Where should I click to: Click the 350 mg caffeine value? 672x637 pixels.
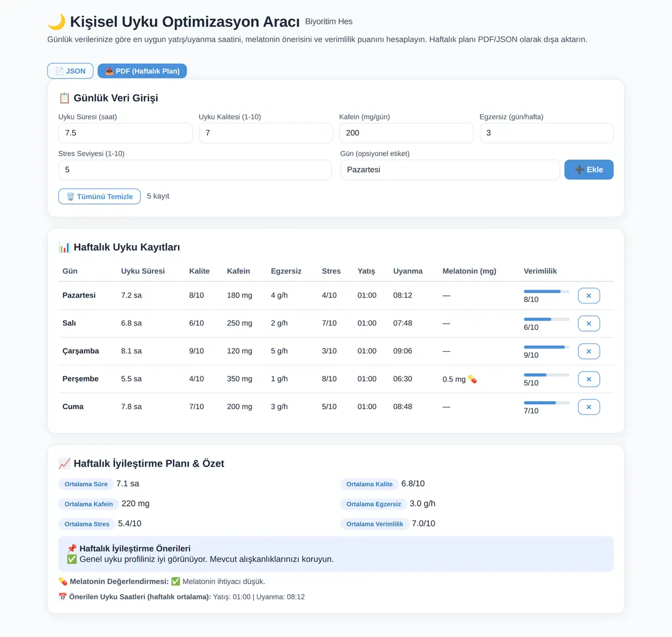click(240, 379)
